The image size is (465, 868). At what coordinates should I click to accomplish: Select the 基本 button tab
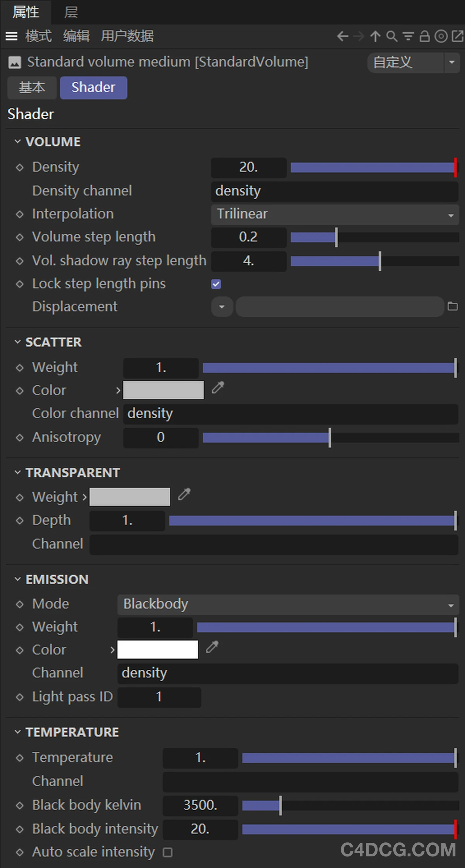[x=32, y=88]
